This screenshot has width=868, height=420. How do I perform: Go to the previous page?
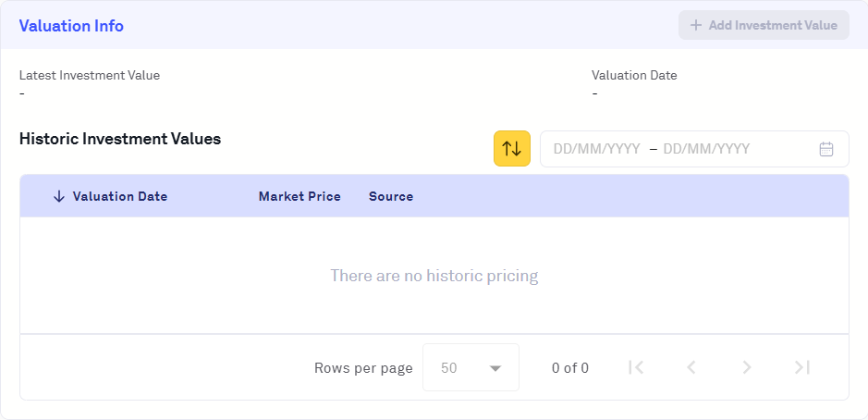691,367
